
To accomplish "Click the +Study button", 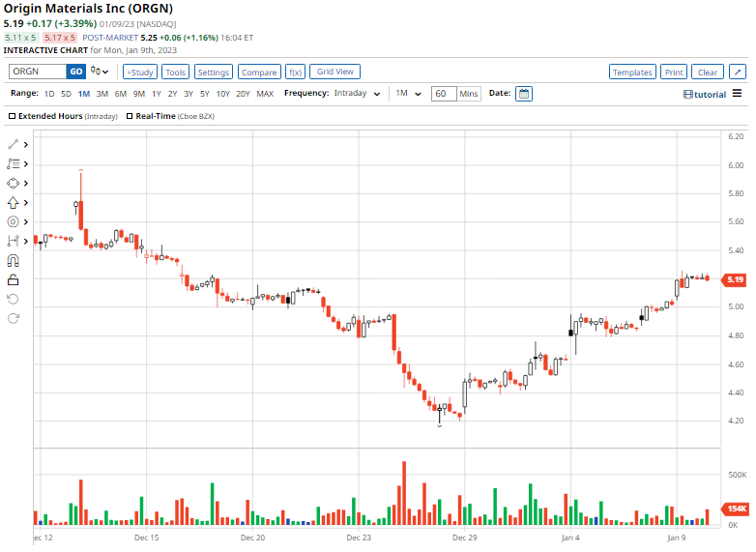I will (140, 72).
